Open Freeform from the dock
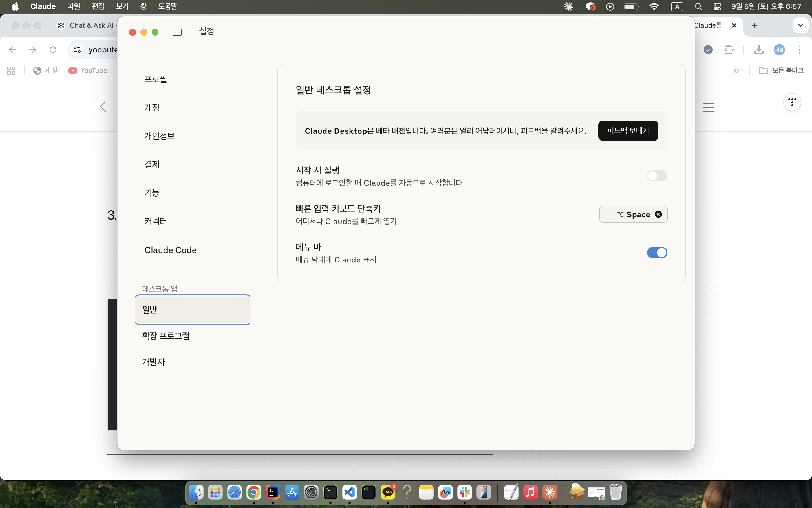This screenshot has width=812, height=508. coord(445,492)
